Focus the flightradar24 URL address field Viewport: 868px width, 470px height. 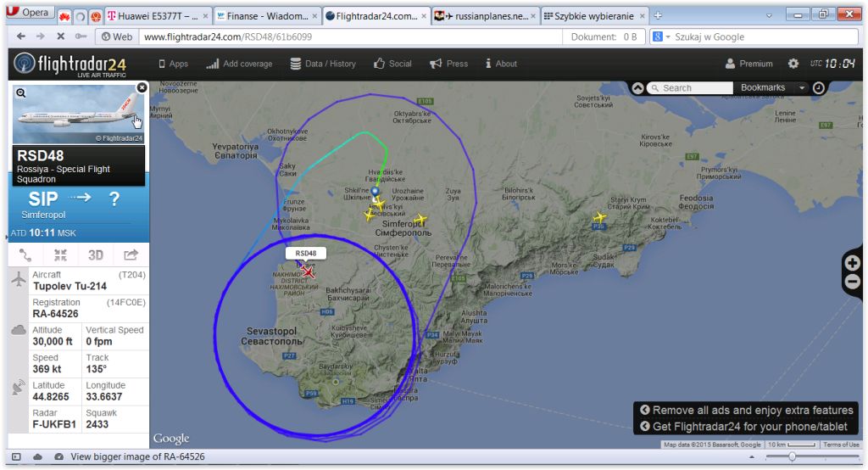[350, 36]
